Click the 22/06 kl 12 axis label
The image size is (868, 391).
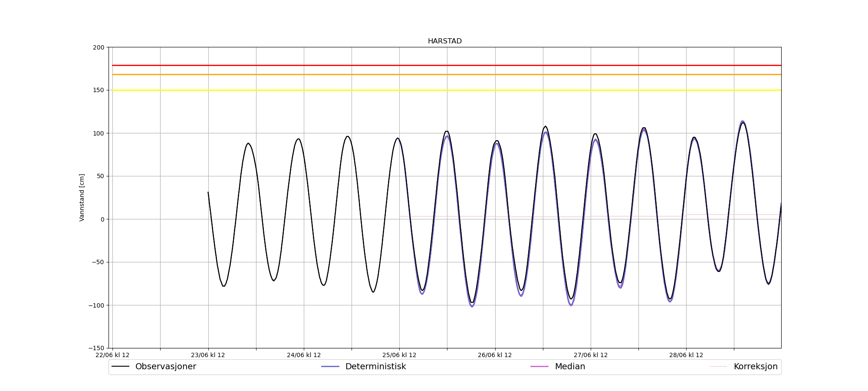(112, 355)
